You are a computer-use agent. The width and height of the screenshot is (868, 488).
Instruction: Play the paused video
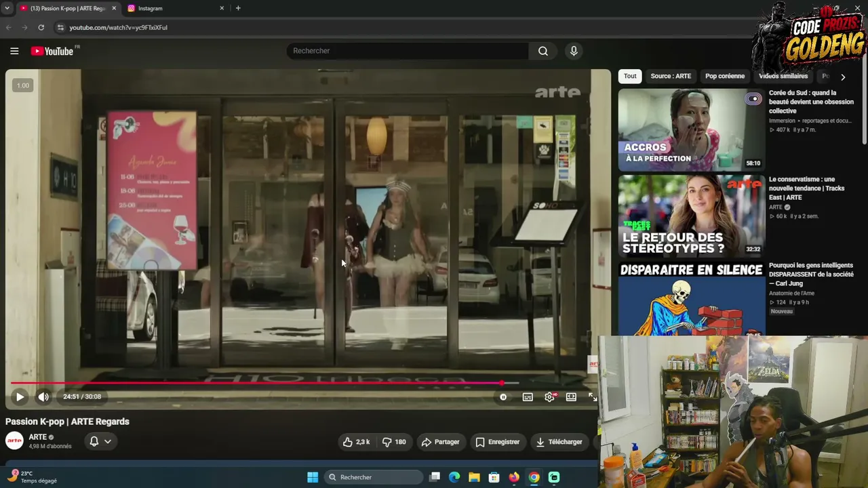pos(20,397)
